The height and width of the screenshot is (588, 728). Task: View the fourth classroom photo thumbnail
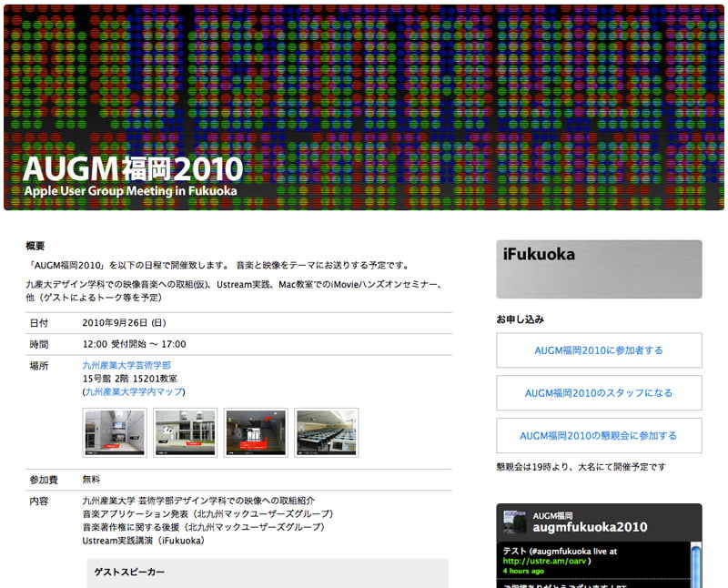pos(327,432)
